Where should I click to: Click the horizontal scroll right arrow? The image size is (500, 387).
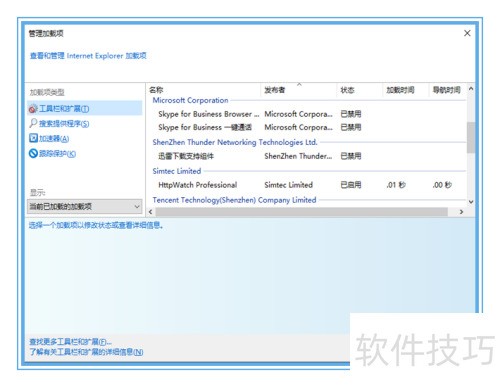[x=461, y=212]
